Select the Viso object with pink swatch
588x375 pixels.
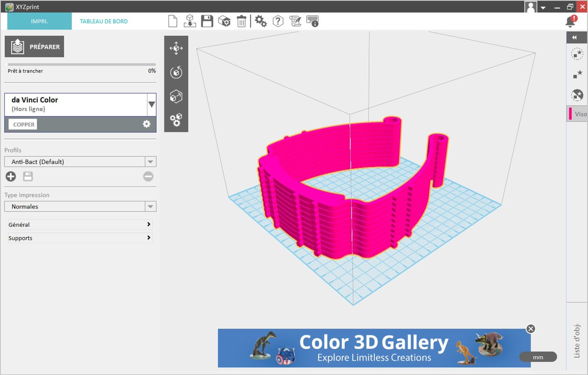pos(577,114)
